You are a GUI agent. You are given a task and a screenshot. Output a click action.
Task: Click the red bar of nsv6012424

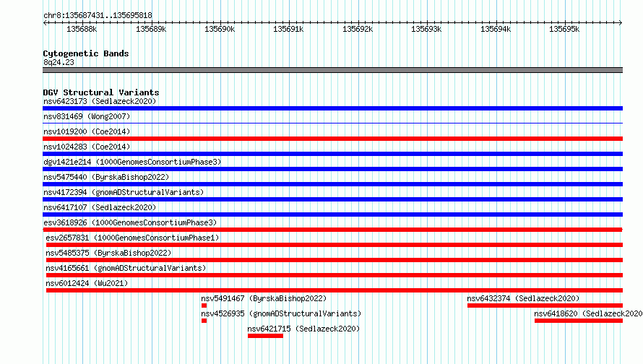pos(335,290)
